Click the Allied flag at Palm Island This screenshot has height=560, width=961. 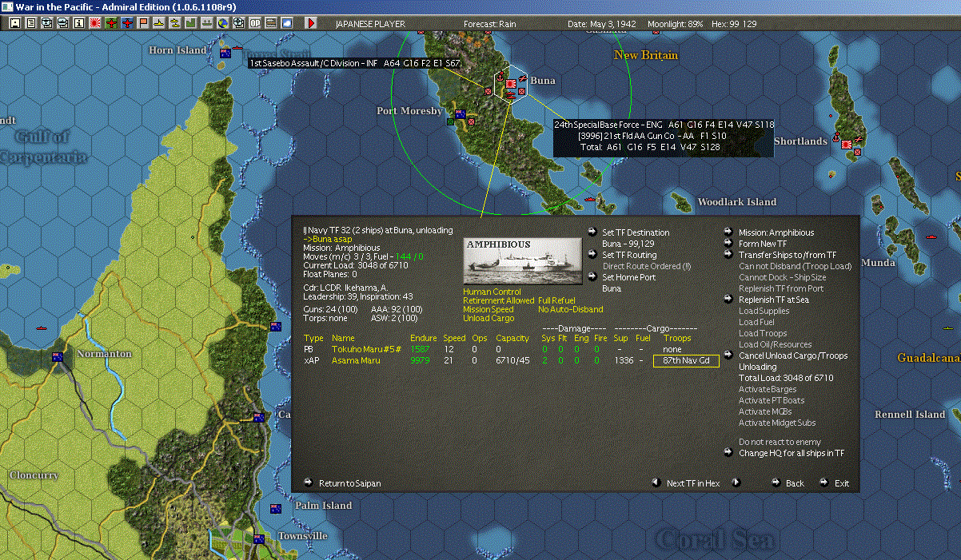[x=276, y=509]
